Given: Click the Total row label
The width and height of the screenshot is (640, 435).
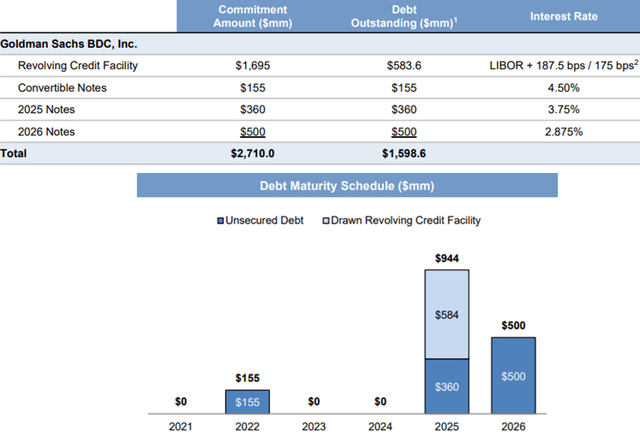Looking at the screenshot, I should click(x=13, y=153).
